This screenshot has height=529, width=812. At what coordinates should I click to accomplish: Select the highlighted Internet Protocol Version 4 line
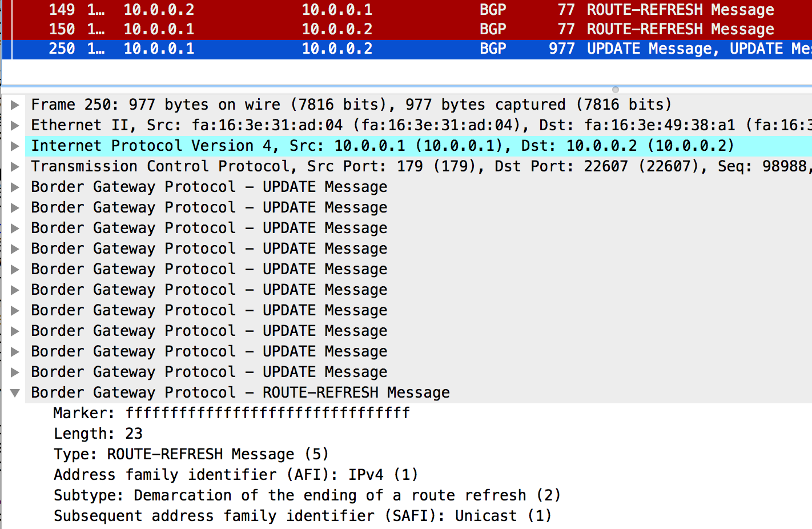pos(382,146)
